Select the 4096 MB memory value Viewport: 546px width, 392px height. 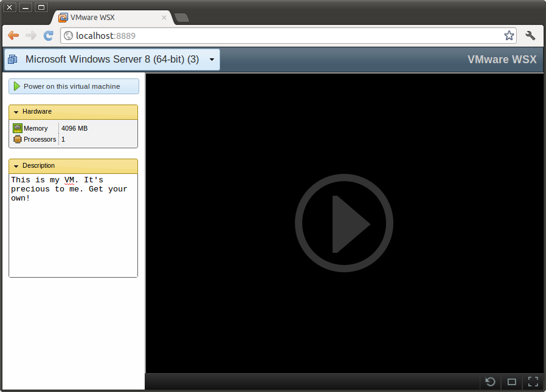[x=75, y=128]
